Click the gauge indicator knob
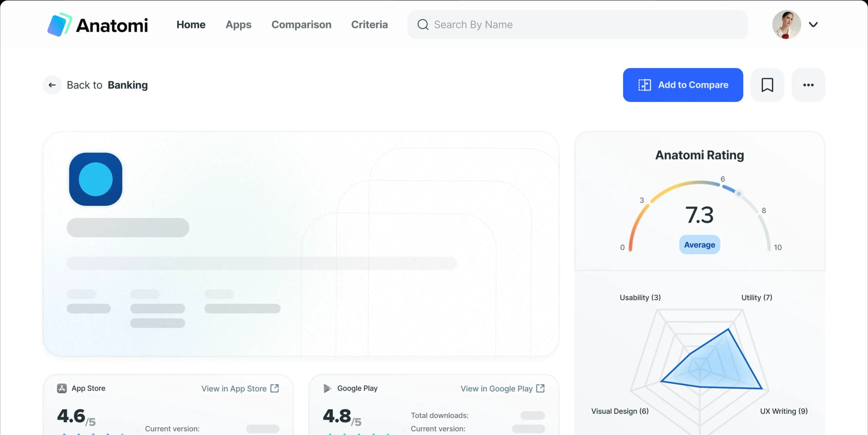Screen dimensions: 868x435 pyautogui.click(x=739, y=194)
